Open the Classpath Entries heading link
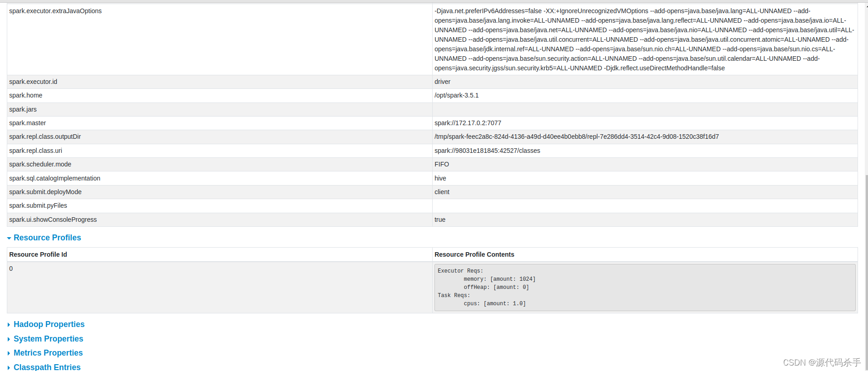868x371 pixels. pyautogui.click(x=47, y=367)
